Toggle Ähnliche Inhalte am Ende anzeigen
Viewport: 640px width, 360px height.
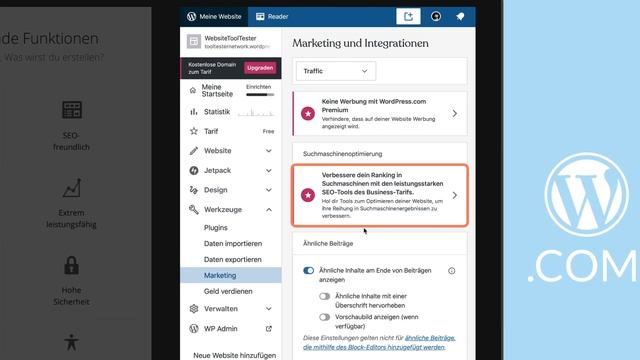309,270
